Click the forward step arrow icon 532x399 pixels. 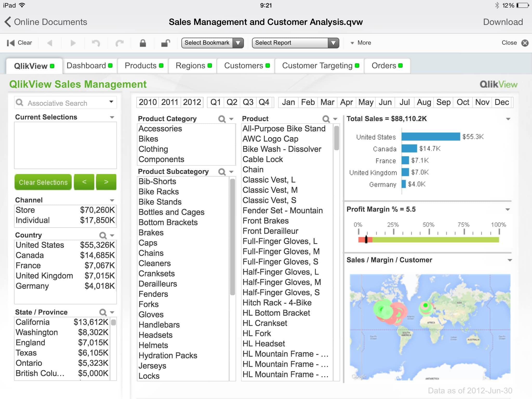[x=73, y=43]
